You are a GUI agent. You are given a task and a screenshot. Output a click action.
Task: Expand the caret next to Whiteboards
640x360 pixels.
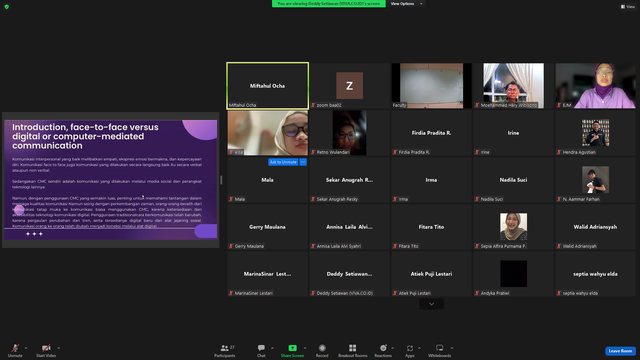pyautogui.click(x=452, y=348)
